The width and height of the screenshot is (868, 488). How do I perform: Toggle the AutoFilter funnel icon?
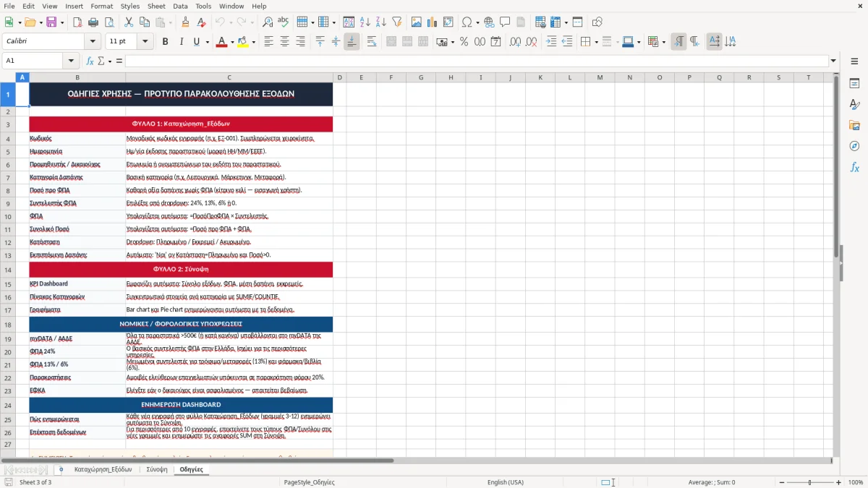pyautogui.click(x=397, y=22)
